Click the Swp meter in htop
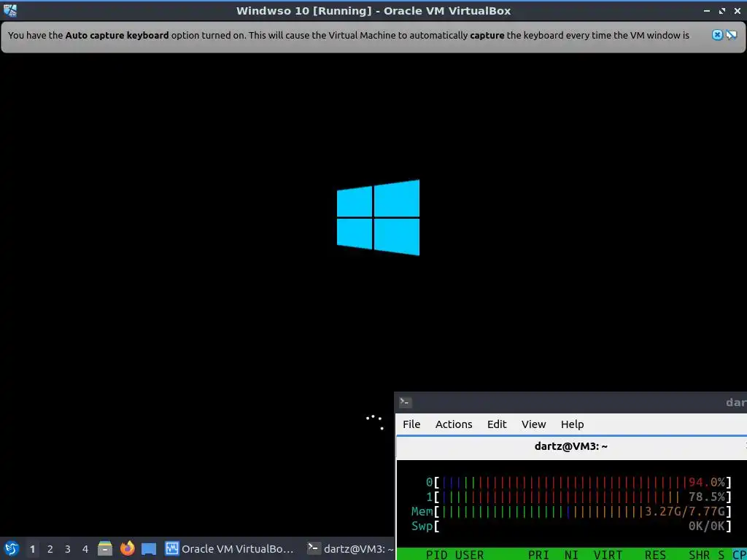 pyautogui.click(x=571, y=526)
